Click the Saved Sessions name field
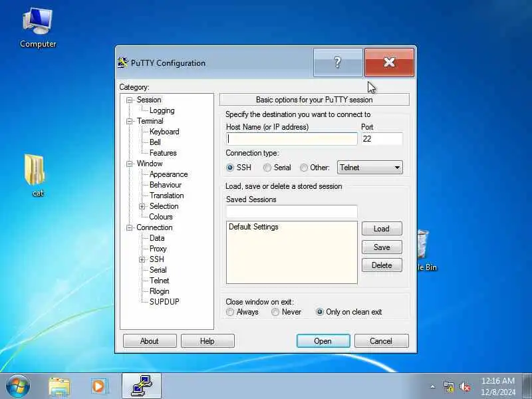This screenshot has width=532, height=399. pos(292,211)
